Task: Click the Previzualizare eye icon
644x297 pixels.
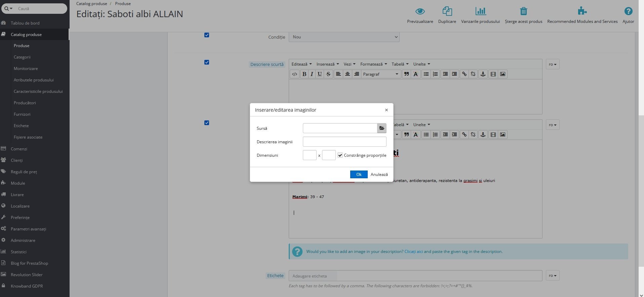Action: coord(420,11)
